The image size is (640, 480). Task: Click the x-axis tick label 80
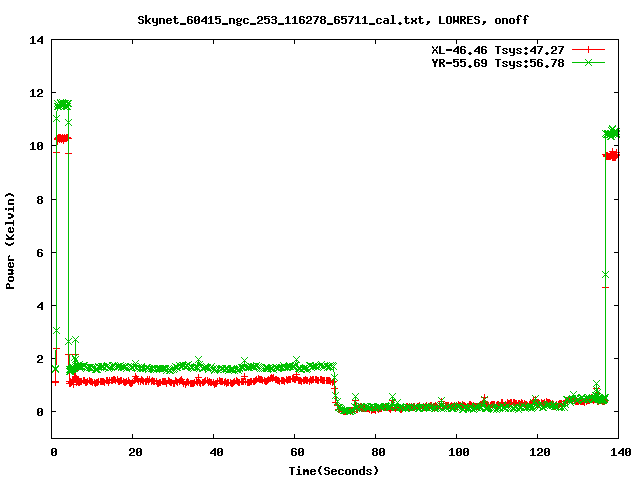tap(378, 452)
